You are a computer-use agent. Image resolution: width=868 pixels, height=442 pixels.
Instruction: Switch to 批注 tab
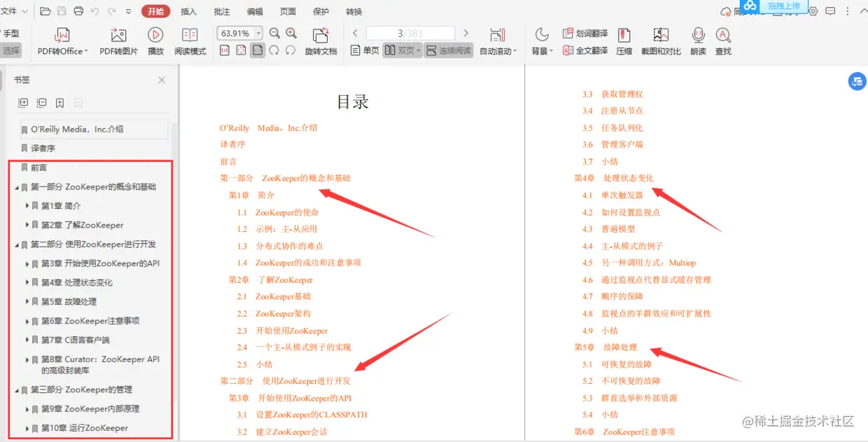(x=222, y=12)
